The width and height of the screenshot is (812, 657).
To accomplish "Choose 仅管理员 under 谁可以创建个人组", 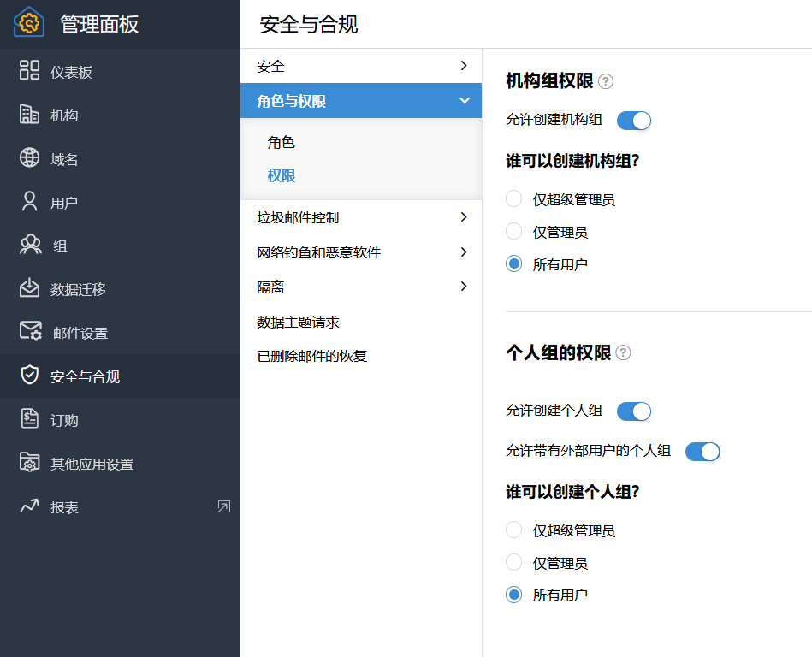I will 514,563.
